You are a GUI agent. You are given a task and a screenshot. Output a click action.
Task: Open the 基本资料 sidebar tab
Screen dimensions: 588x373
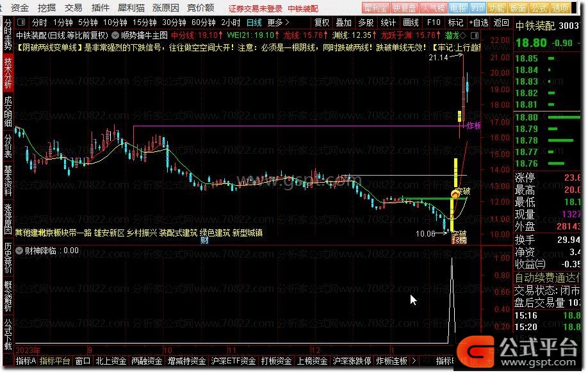(8, 181)
